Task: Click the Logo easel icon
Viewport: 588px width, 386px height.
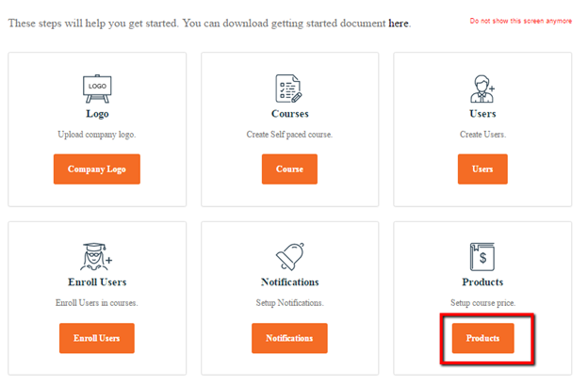Action: coord(97,88)
